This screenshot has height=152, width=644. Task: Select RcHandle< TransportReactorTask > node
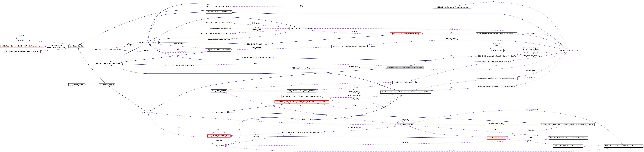click(219, 34)
